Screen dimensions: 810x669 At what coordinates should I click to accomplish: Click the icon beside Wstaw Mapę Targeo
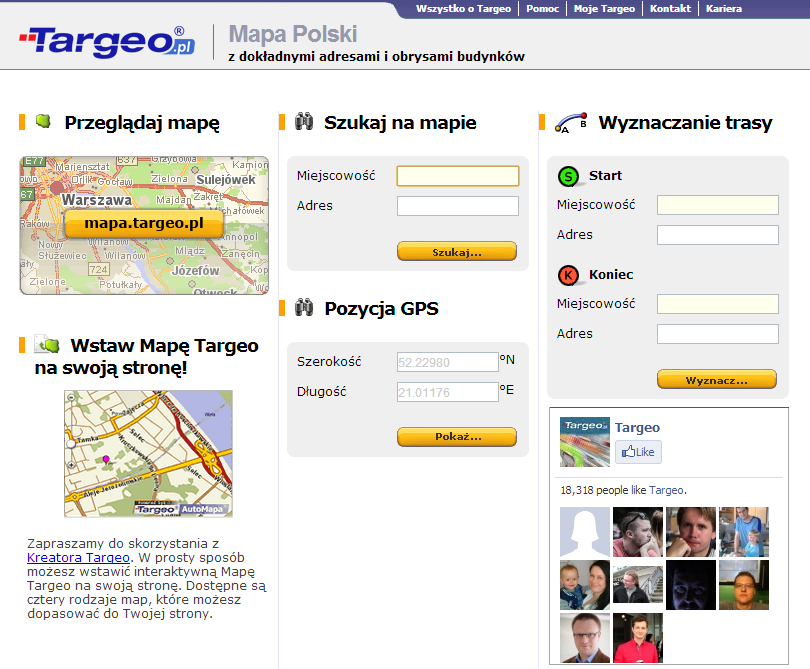(x=47, y=344)
